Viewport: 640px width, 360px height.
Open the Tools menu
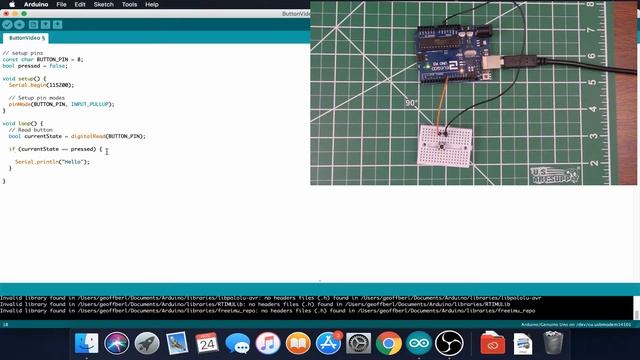coord(129,4)
